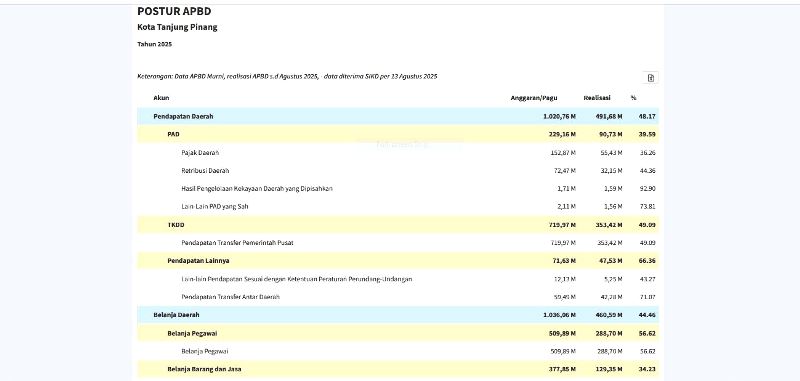This screenshot has width=800, height=381.
Task: Select Pendapatan Transfer Pemerintah Pusat label
Action: 237,243
